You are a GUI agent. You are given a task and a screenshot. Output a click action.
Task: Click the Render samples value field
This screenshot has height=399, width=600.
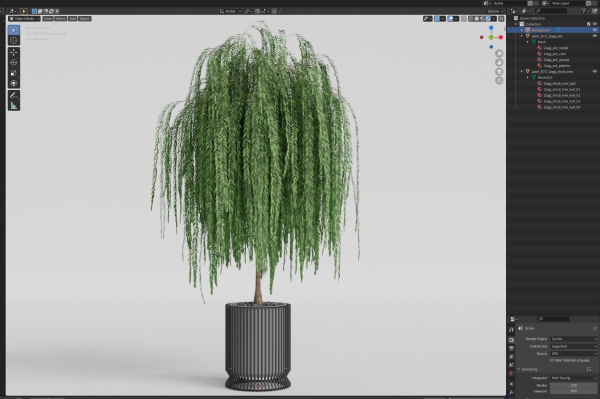573,386
